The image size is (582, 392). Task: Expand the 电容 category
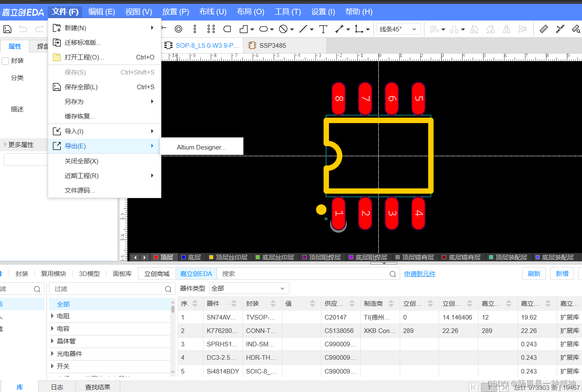52,328
